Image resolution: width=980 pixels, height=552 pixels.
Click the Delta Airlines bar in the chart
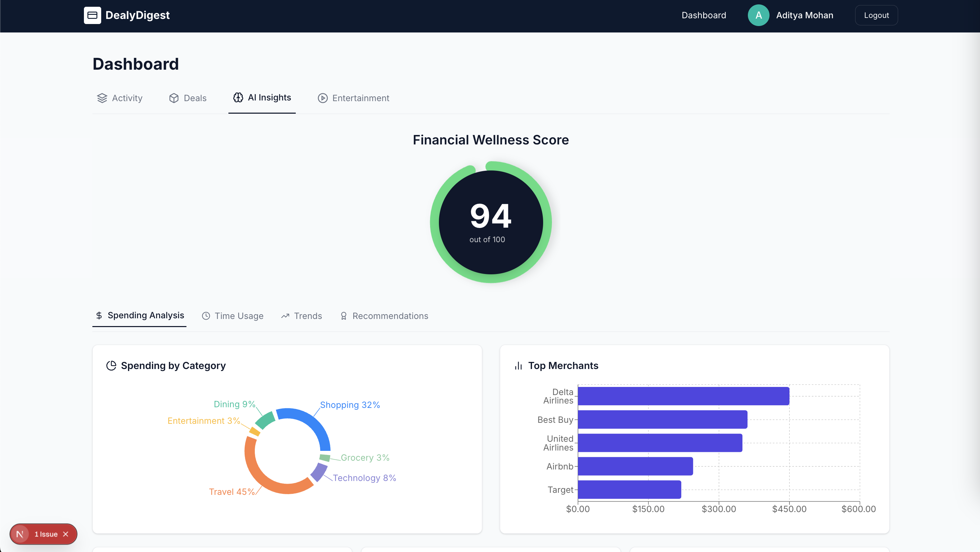click(683, 396)
